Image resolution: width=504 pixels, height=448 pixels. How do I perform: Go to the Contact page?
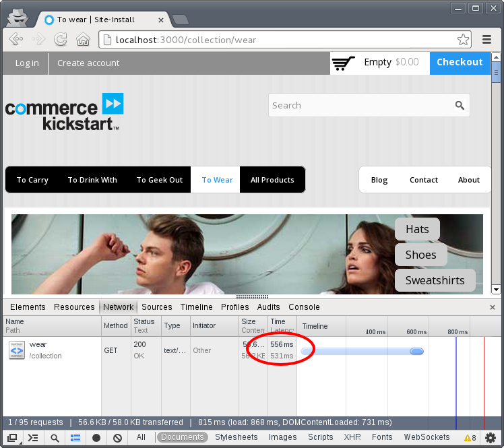(424, 180)
